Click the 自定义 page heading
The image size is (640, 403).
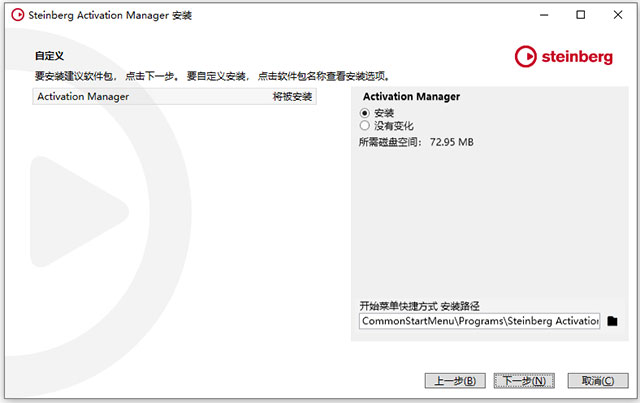(50, 56)
